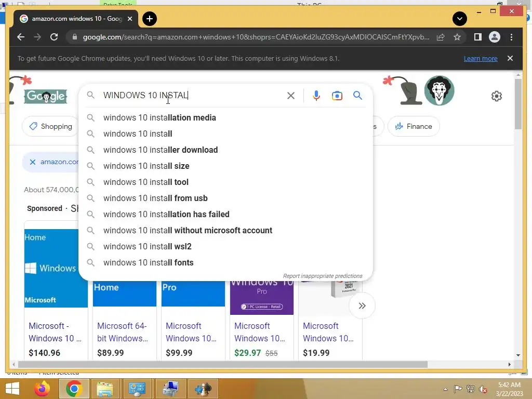
Task: Bookmark this page with the star icon
Action: tap(457, 37)
